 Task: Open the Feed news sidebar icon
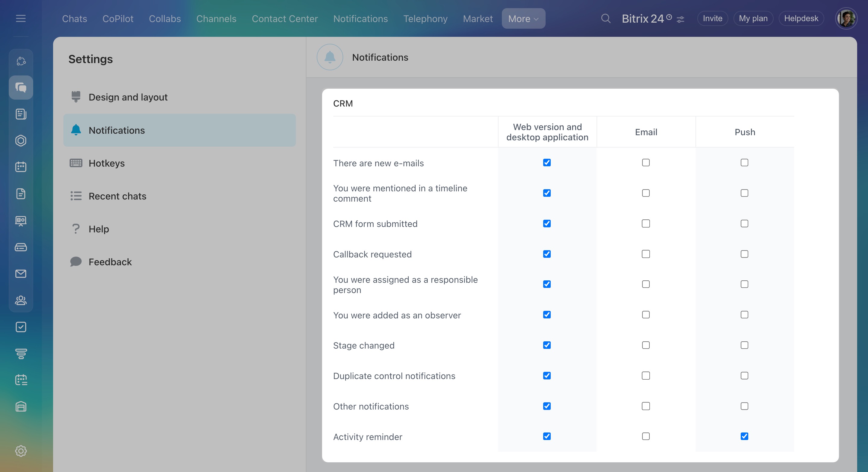coord(21,114)
